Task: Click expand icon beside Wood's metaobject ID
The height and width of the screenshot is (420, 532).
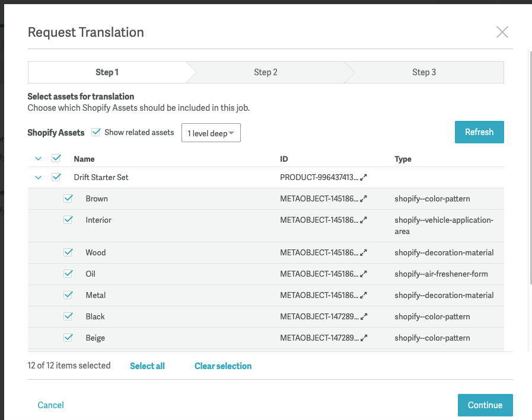Action: [364, 253]
